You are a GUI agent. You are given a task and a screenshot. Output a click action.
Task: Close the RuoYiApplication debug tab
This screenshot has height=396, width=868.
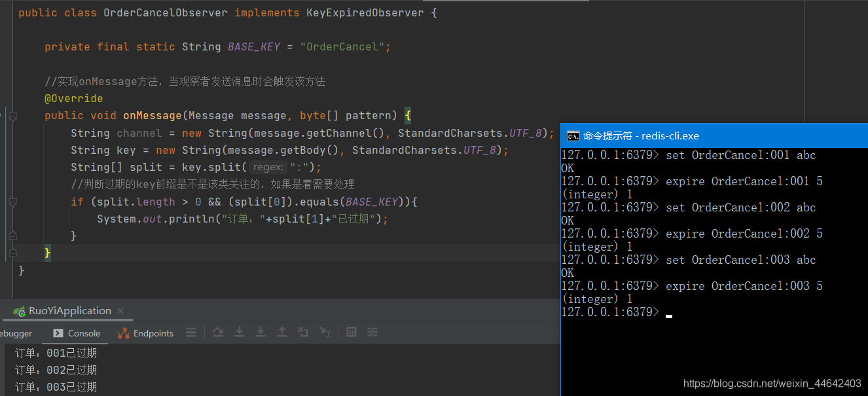pos(122,311)
